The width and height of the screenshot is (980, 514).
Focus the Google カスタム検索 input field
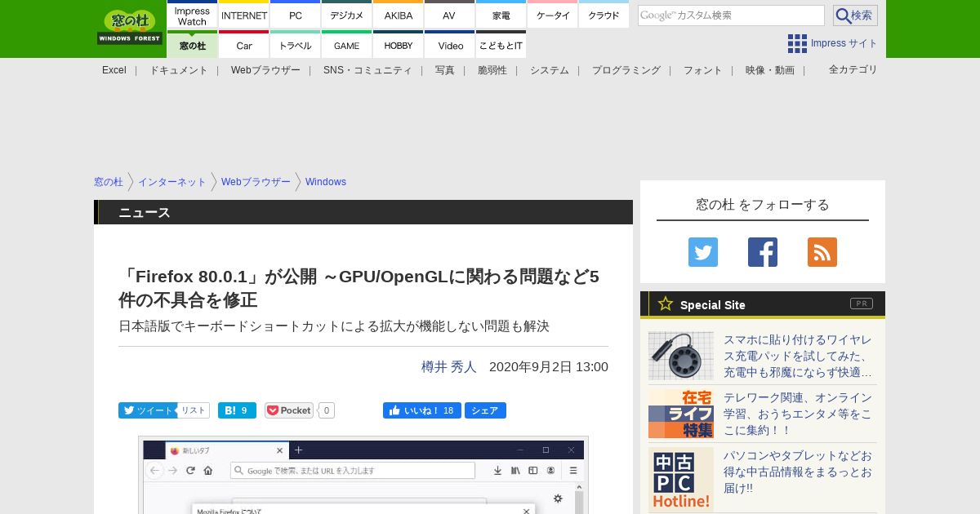tap(731, 16)
